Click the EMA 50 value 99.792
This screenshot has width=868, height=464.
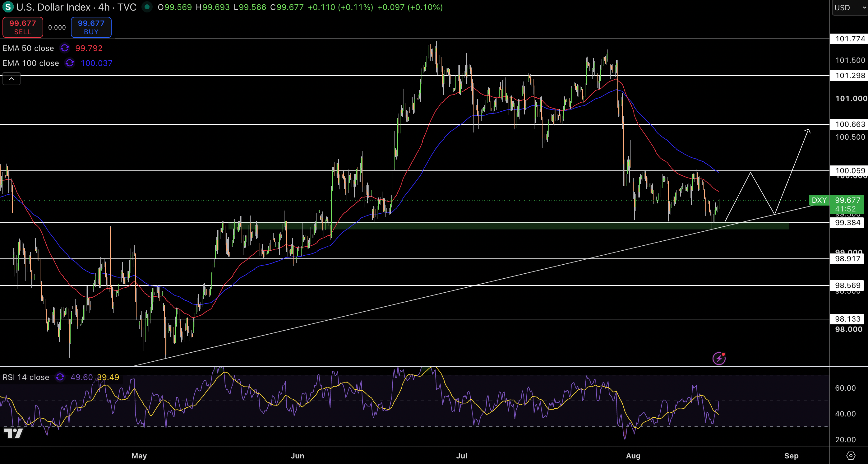tap(89, 48)
